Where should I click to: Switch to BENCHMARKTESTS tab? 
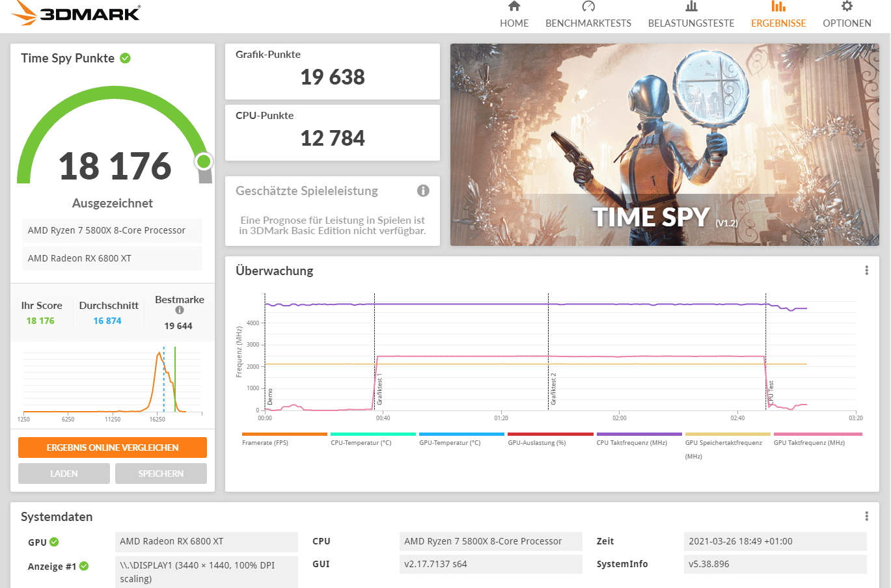point(588,14)
